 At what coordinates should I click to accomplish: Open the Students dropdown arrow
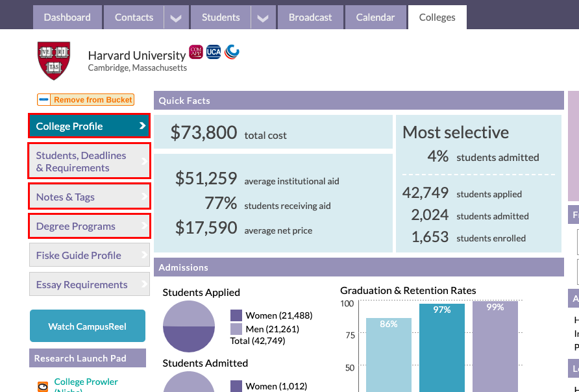click(263, 18)
